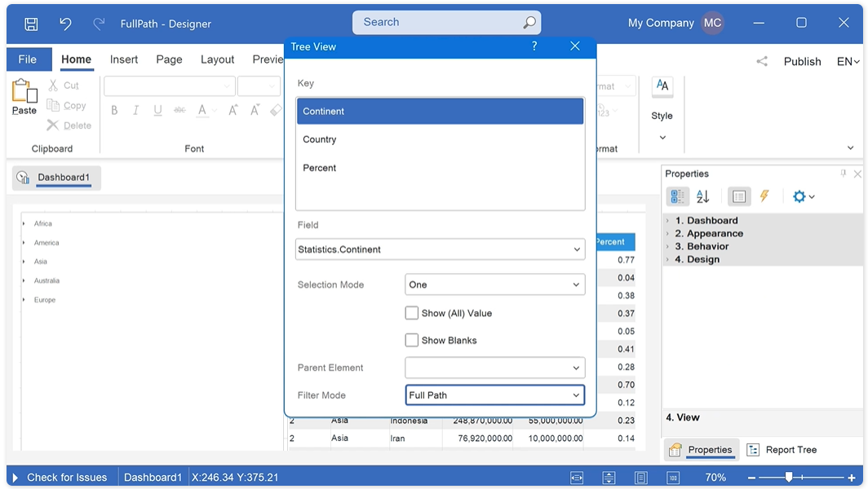The height and width of the screenshot is (489, 868).
Task: Select the Country key item
Action: [440, 139]
